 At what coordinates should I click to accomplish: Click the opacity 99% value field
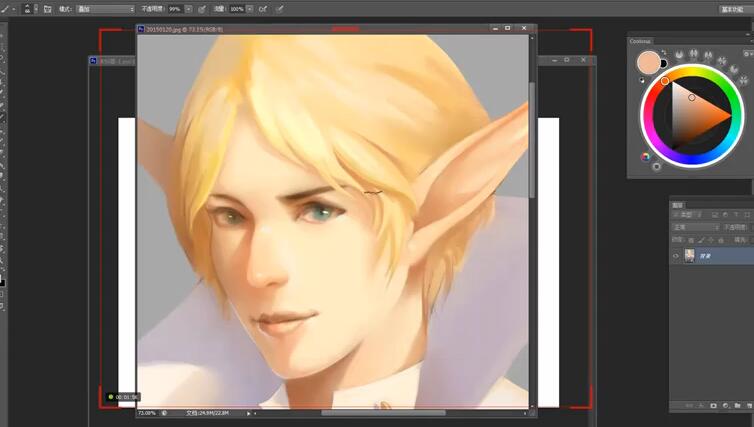point(175,9)
